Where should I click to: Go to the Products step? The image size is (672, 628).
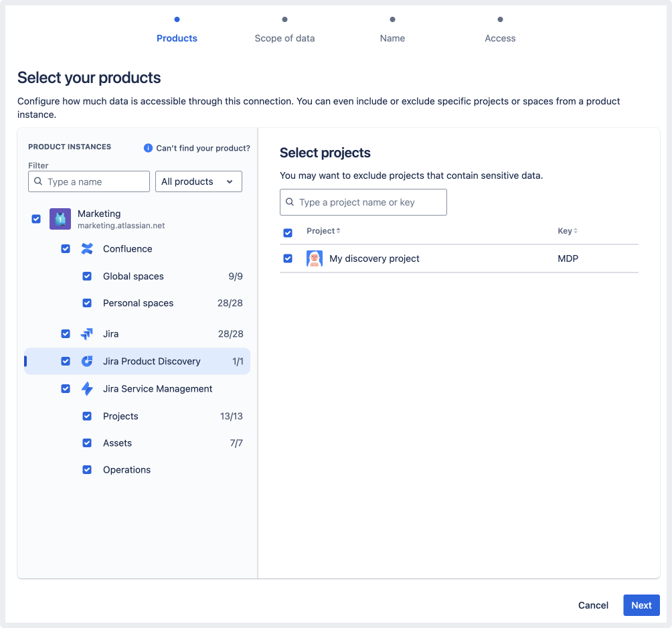pyautogui.click(x=177, y=38)
